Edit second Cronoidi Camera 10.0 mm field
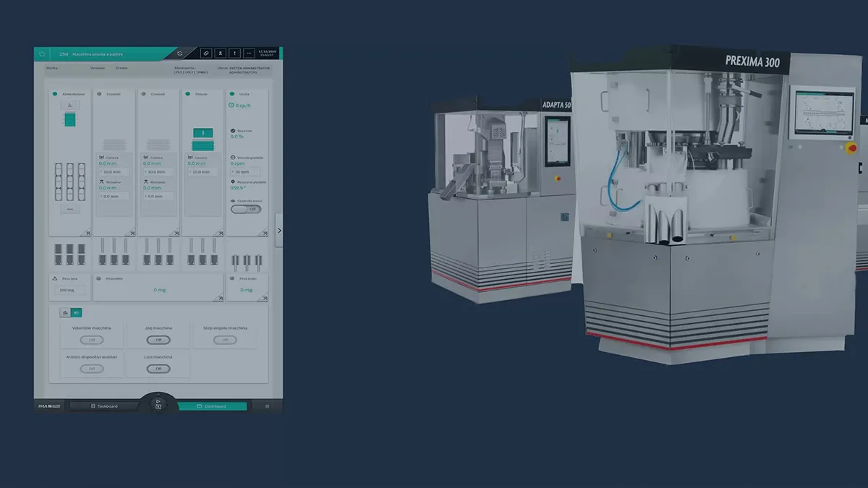 [x=158, y=172]
